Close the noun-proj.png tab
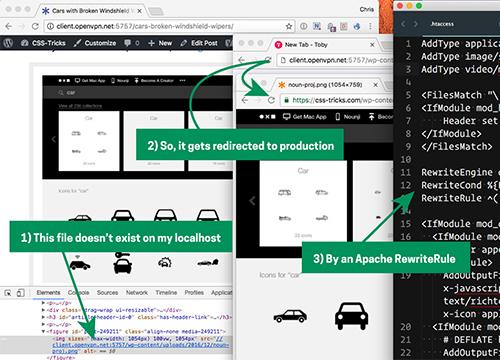The height and width of the screenshot is (360, 500). (375, 85)
